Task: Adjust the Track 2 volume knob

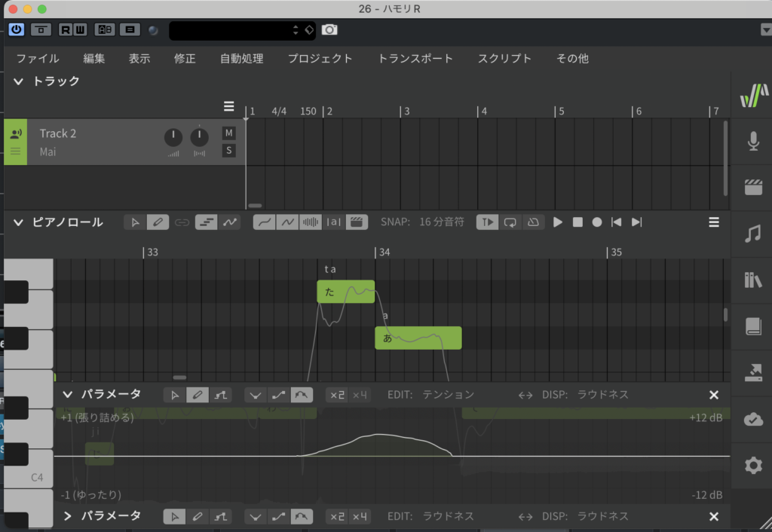Action: coord(173,138)
